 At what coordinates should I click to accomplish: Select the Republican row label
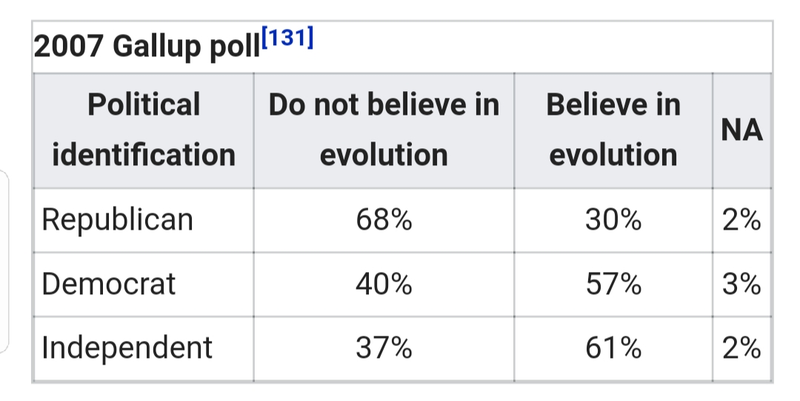pyautogui.click(x=117, y=220)
